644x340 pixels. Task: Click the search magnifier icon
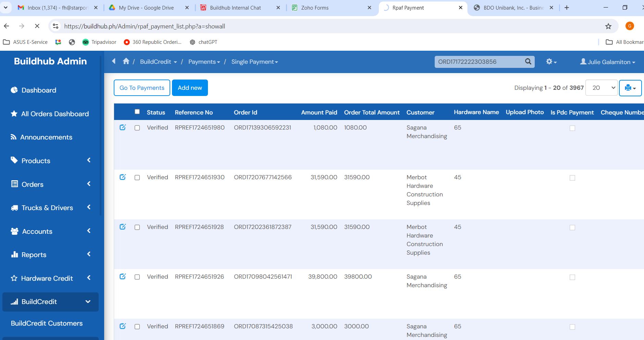pos(528,62)
